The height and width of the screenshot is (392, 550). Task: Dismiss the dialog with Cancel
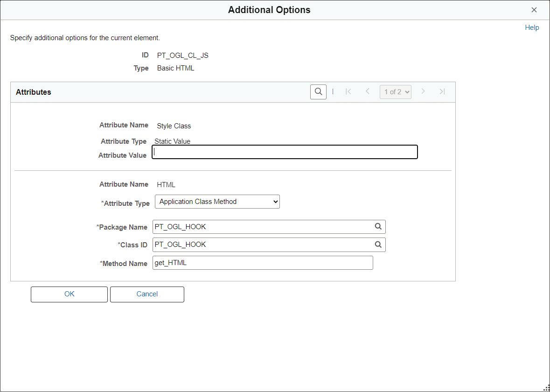tap(147, 294)
